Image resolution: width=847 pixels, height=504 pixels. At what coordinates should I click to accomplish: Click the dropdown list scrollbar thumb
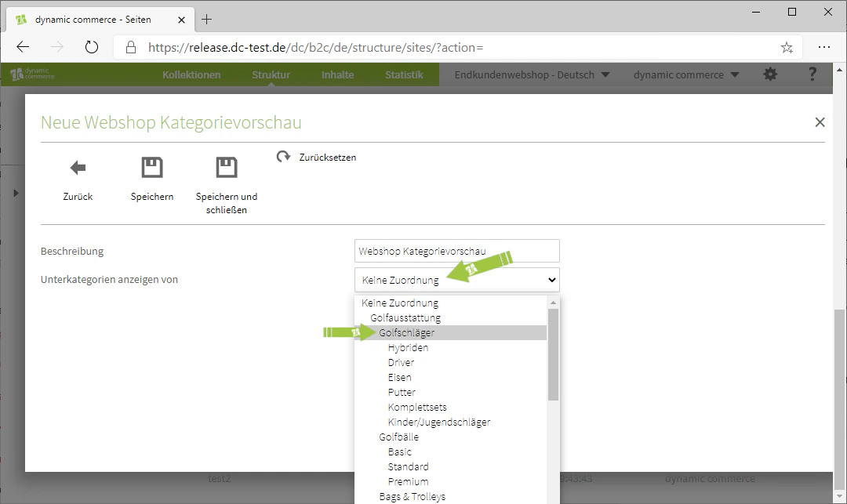pos(553,354)
